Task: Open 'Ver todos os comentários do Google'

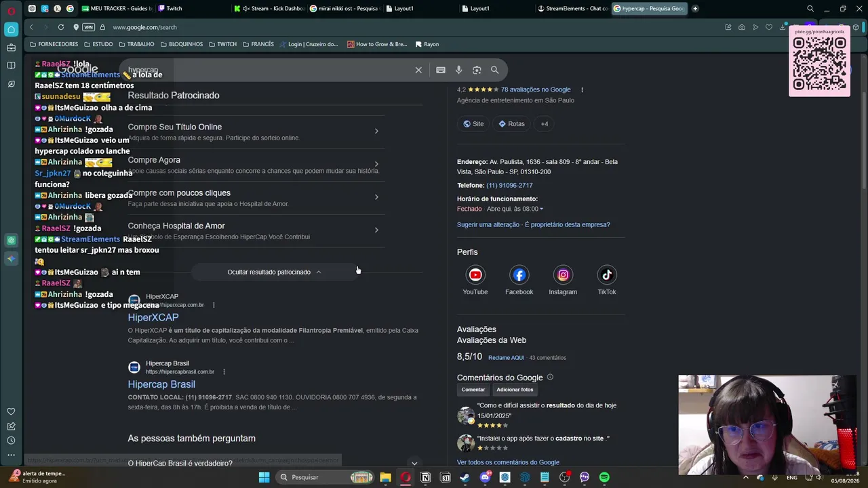Action: (508, 462)
